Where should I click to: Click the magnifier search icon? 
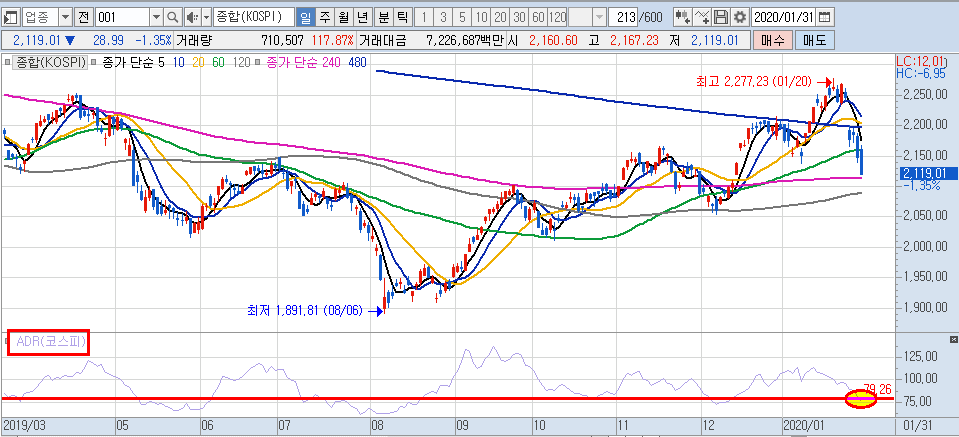173,17
